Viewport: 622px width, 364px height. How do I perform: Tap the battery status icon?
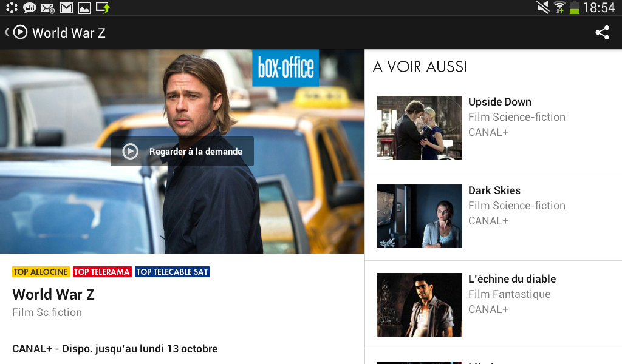point(575,7)
